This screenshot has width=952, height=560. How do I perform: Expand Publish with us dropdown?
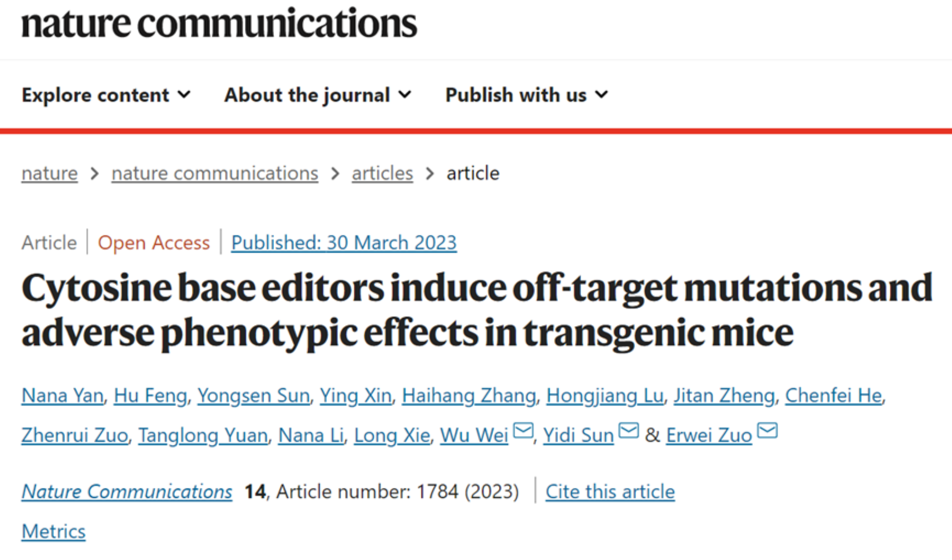526,95
